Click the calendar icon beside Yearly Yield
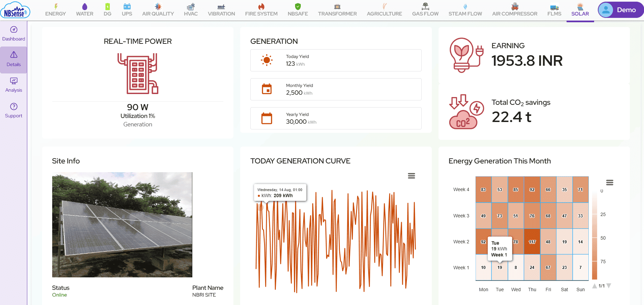This screenshot has height=305, width=644. point(267,118)
